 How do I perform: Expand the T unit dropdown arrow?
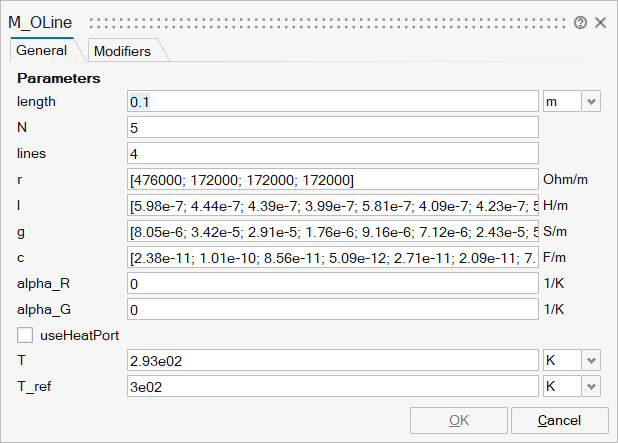pyautogui.click(x=590, y=360)
